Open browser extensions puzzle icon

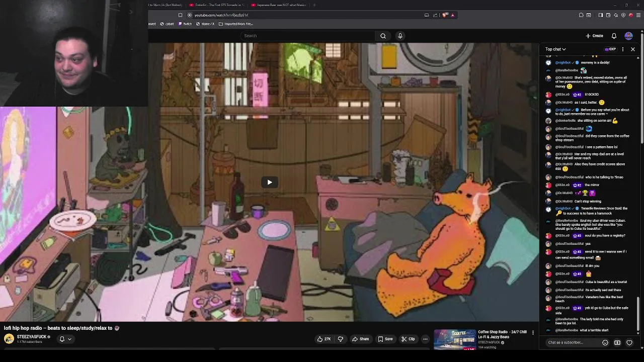pos(581,15)
